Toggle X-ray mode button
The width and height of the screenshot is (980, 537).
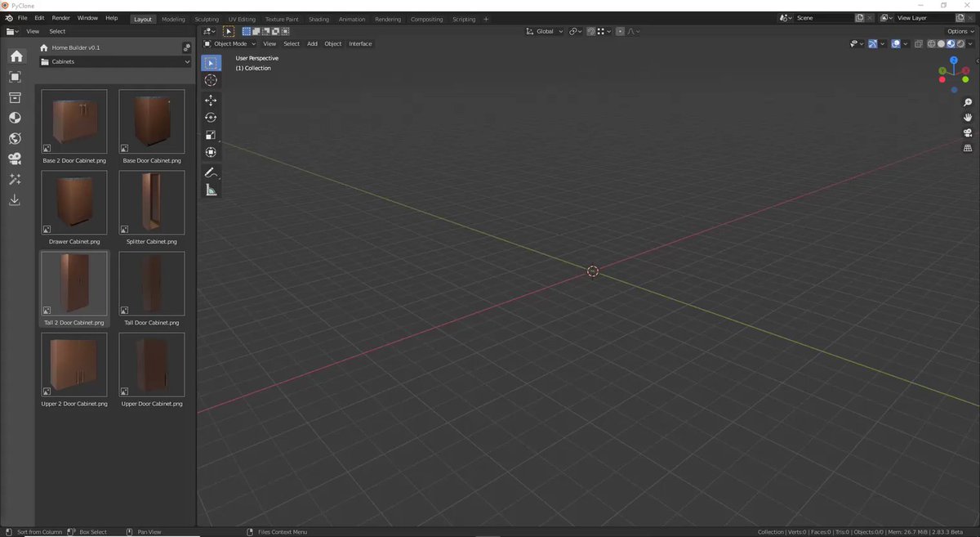(919, 43)
